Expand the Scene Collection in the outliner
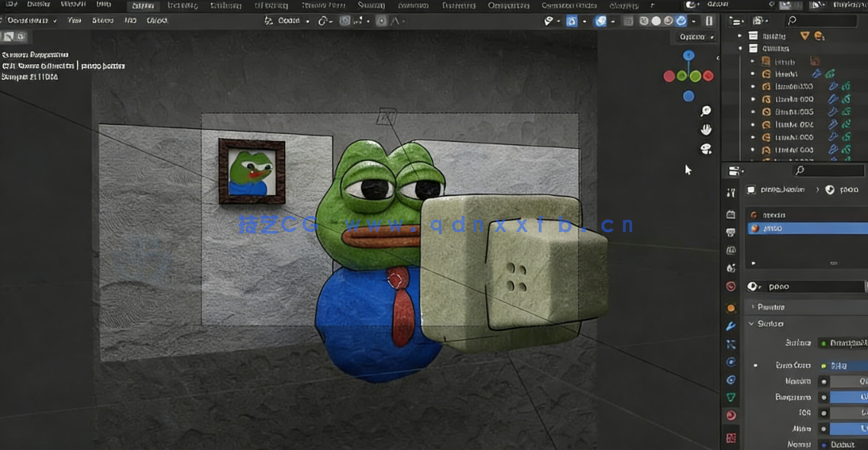This screenshot has height=450, width=868. pyautogui.click(x=738, y=36)
